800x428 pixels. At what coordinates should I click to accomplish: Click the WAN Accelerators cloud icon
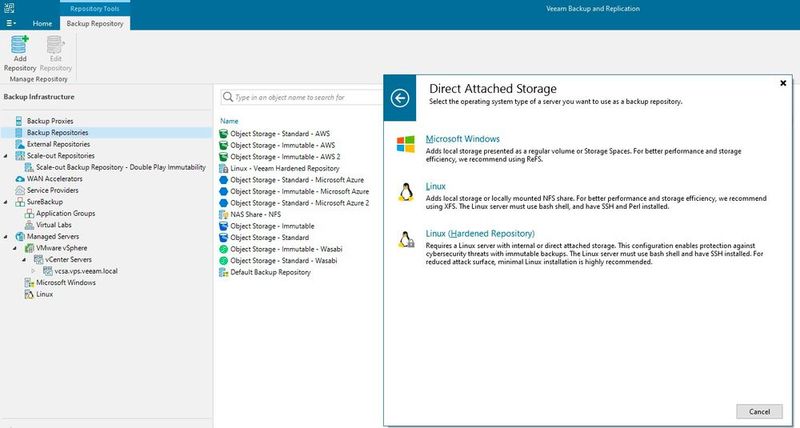coord(19,179)
